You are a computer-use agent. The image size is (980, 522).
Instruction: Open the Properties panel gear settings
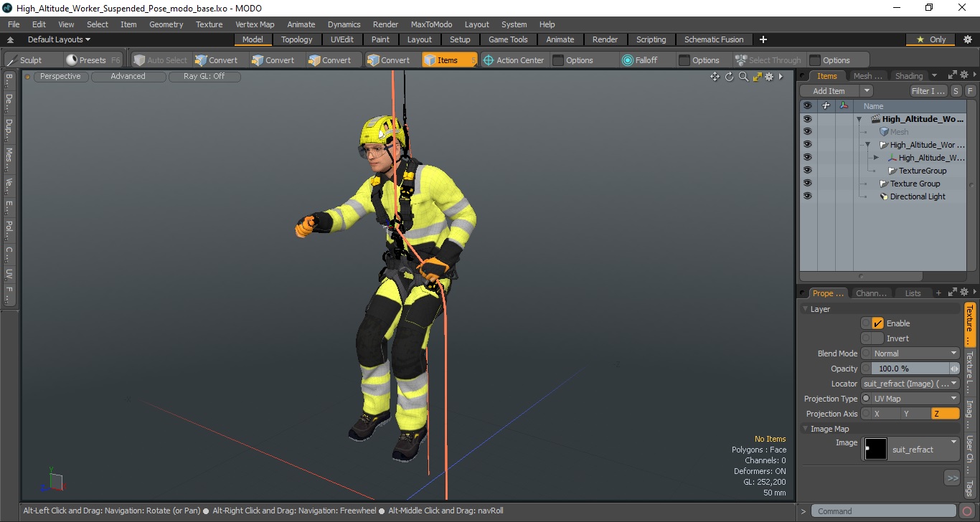pyautogui.click(x=964, y=292)
